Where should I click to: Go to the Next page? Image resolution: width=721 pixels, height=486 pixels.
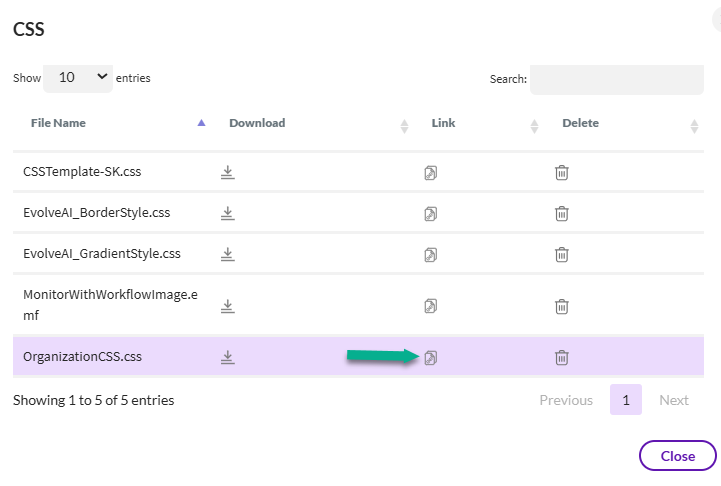tap(674, 400)
